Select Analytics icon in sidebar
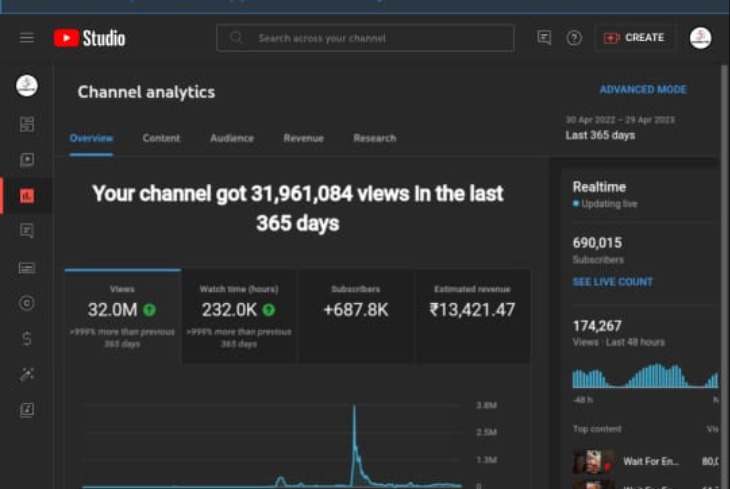 tap(27, 196)
